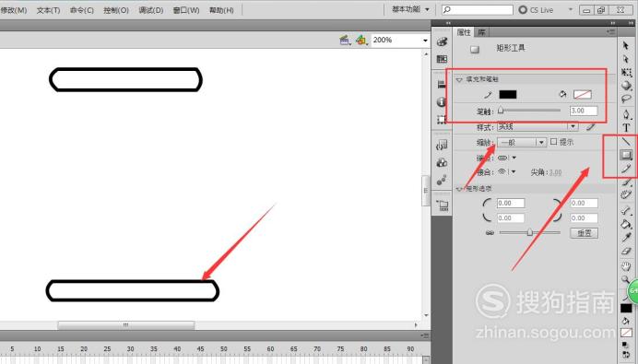Viewport: 638px width, 364px height.
Task: Open the Motion Presets panel icon
Action: 442,181
